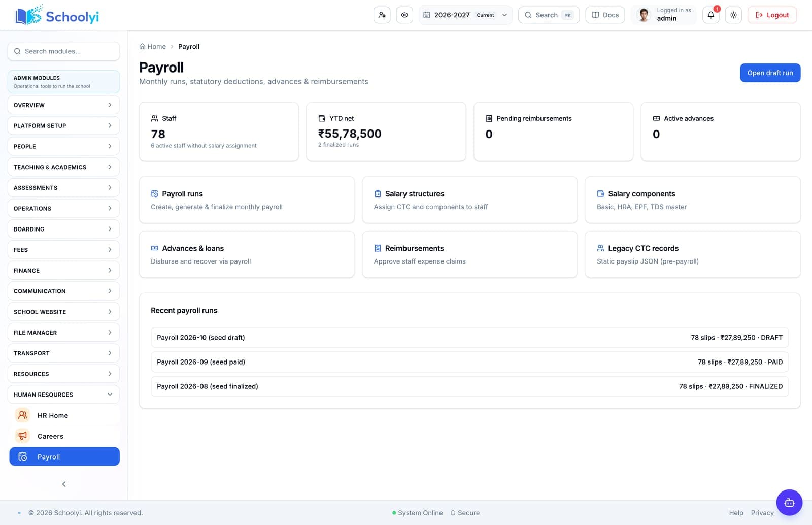Expand the PLATFORM SETUP section
The width and height of the screenshot is (812, 525).
63,125
